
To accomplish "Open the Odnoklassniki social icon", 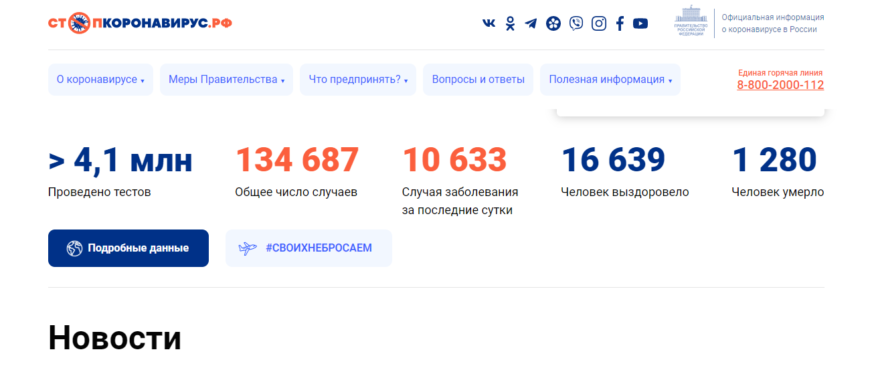I will pos(510,23).
